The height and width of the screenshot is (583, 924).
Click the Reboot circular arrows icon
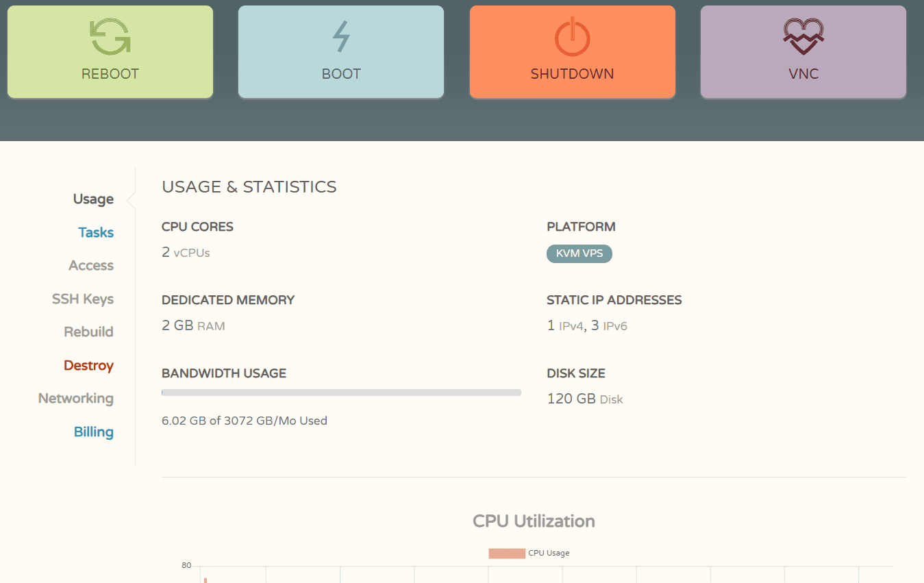[110, 36]
